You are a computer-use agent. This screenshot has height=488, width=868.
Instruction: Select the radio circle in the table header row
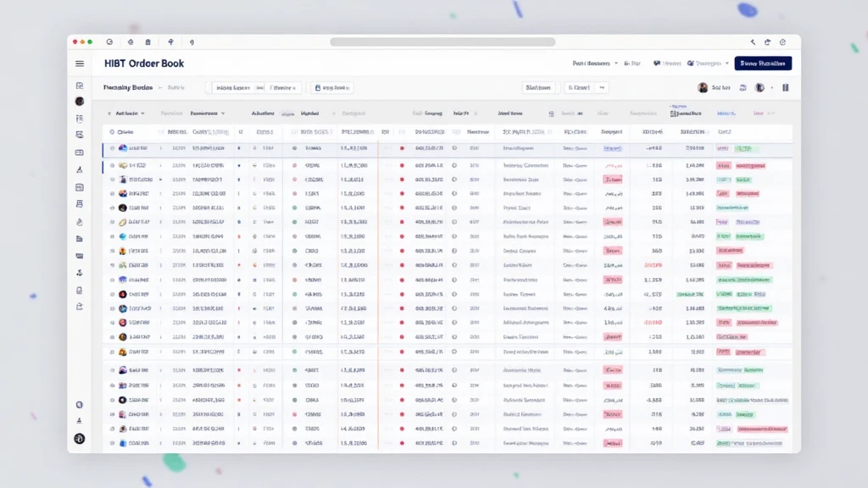(112, 132)
